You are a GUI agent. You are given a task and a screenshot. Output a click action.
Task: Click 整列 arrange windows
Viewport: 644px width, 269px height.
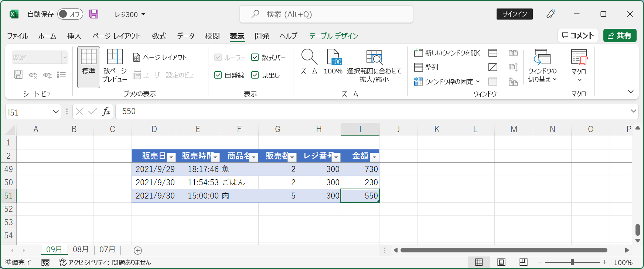coord(426,67)
